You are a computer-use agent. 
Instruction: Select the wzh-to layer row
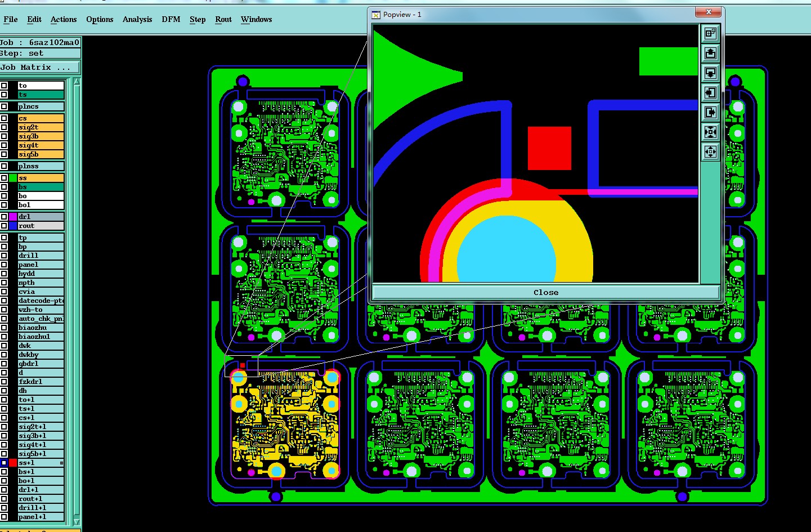click(x=41, y=310)
